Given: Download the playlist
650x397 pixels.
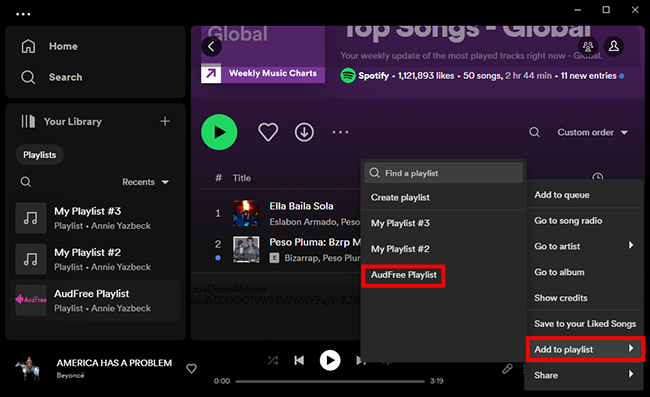Looking at the screenshot, I should pos(304,132).
